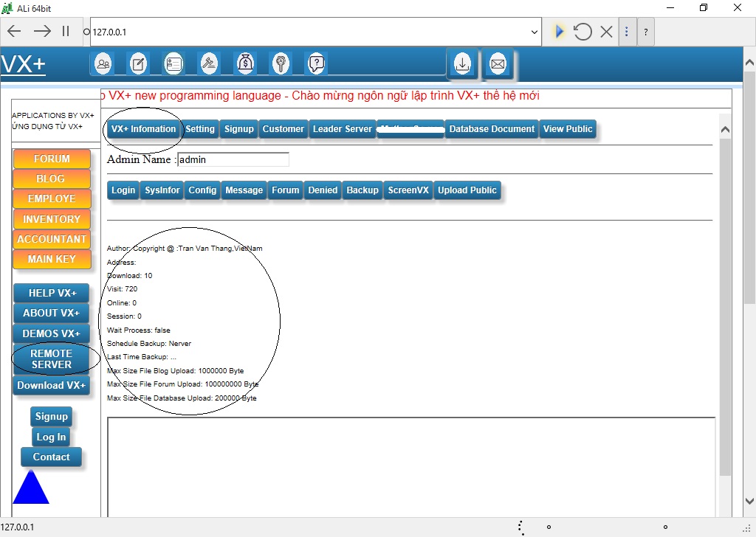Open the ID card icon
Image resolution: width=756 pixels, height=537 pixels.
173,64
